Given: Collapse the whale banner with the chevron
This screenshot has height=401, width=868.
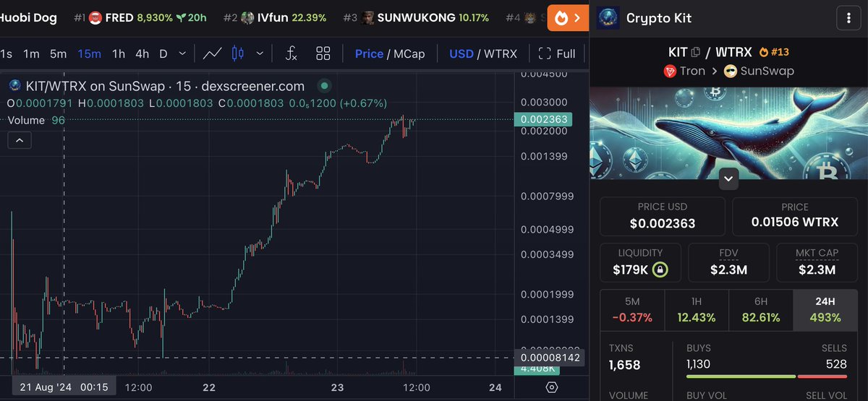Looking at the screenshot, I should [728, 178].
